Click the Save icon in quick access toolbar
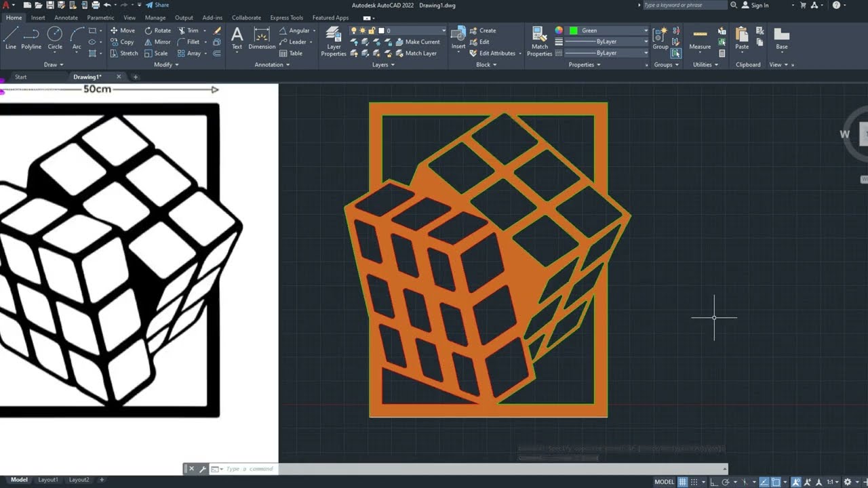 (50, 5)
